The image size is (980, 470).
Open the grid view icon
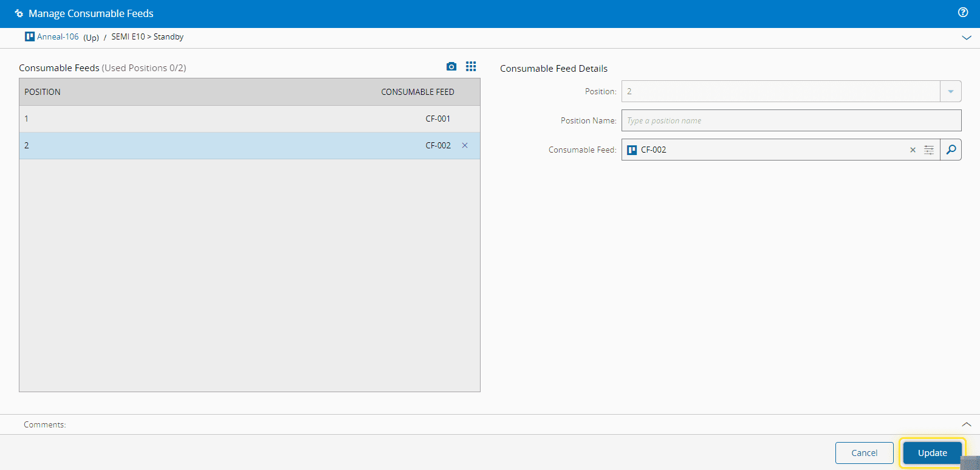(471, 67)
